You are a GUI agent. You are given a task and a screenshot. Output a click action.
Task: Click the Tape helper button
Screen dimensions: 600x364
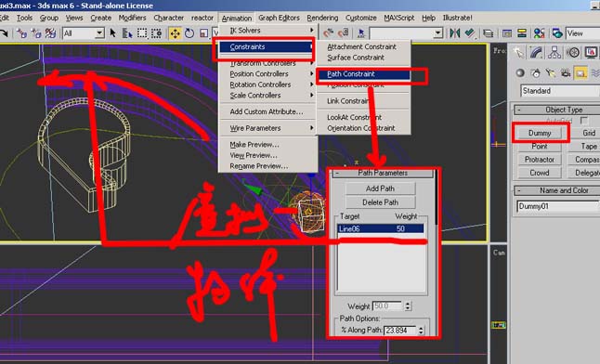[584, 146]
